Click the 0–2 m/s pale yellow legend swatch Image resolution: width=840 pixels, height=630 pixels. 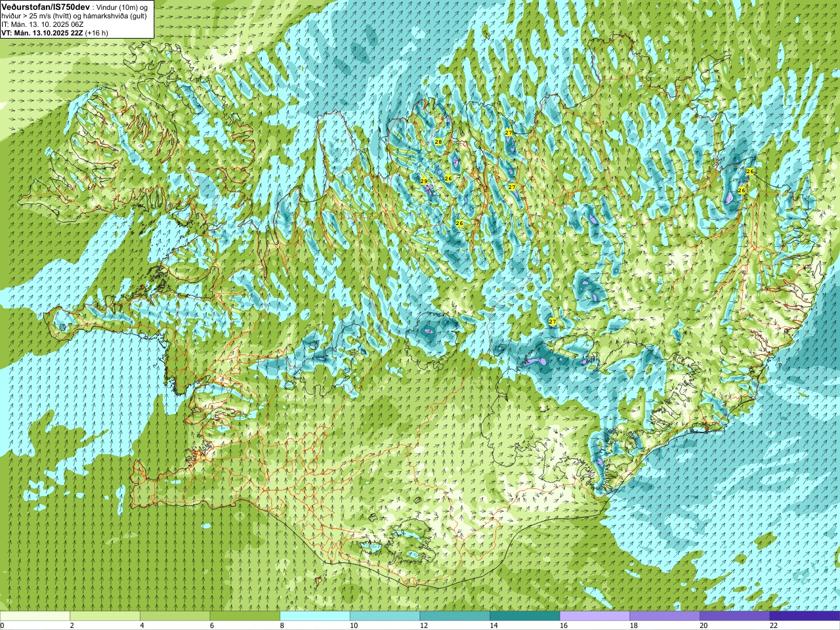(x=35, y=616)
